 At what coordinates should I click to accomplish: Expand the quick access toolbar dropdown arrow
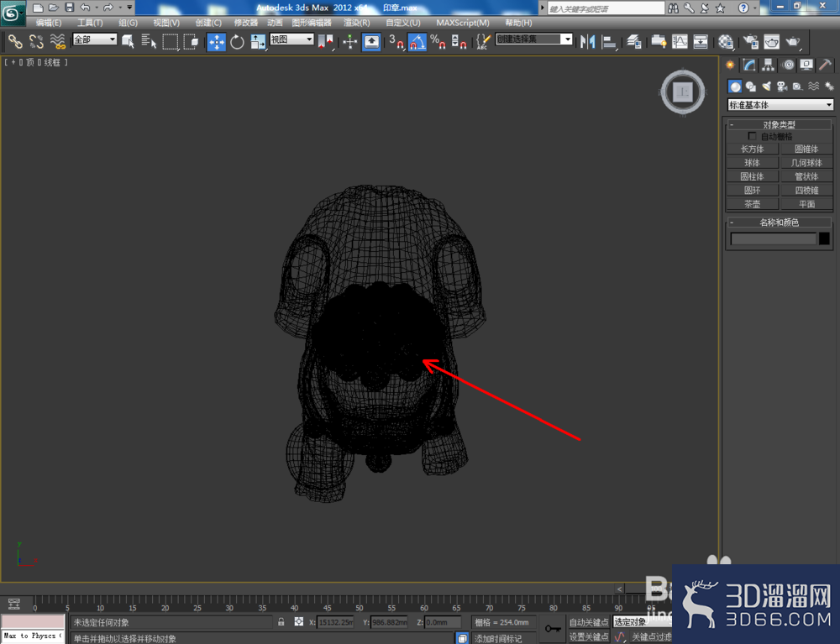pyautogui.click(x=129, y=8)
